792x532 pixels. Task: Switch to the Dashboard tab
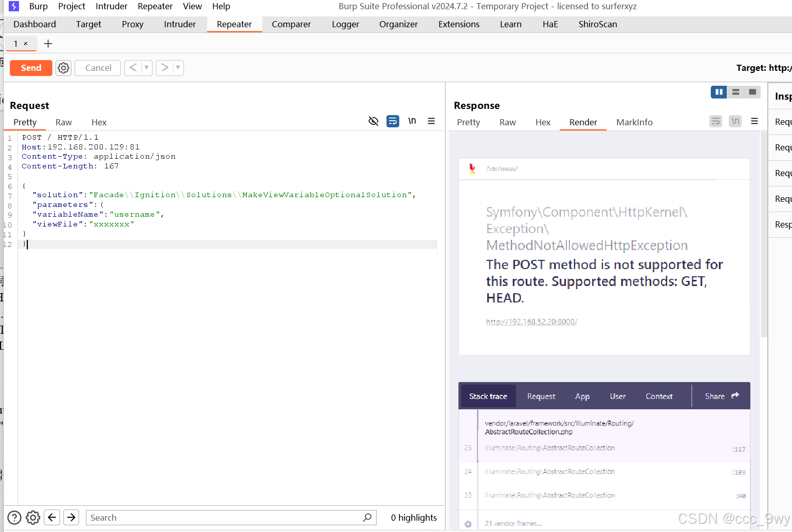coord(34,24)
